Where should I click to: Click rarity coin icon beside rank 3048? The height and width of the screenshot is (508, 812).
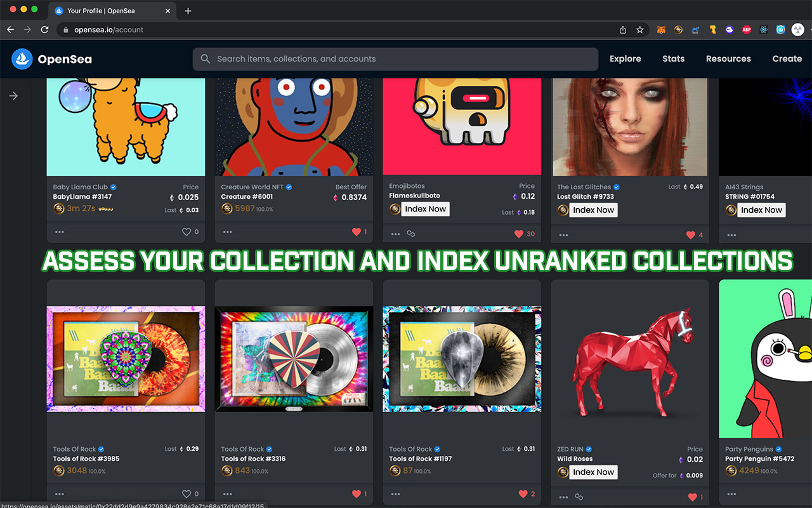coord(59,471)
